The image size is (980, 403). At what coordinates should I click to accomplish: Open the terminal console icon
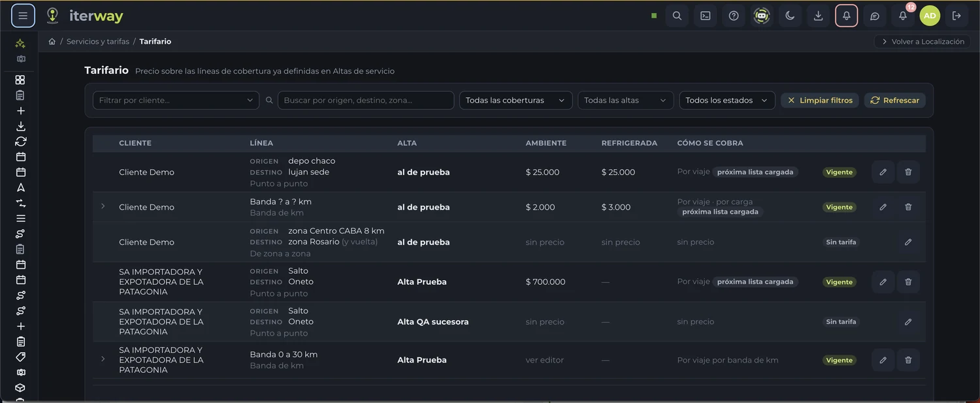coord(706,16)
